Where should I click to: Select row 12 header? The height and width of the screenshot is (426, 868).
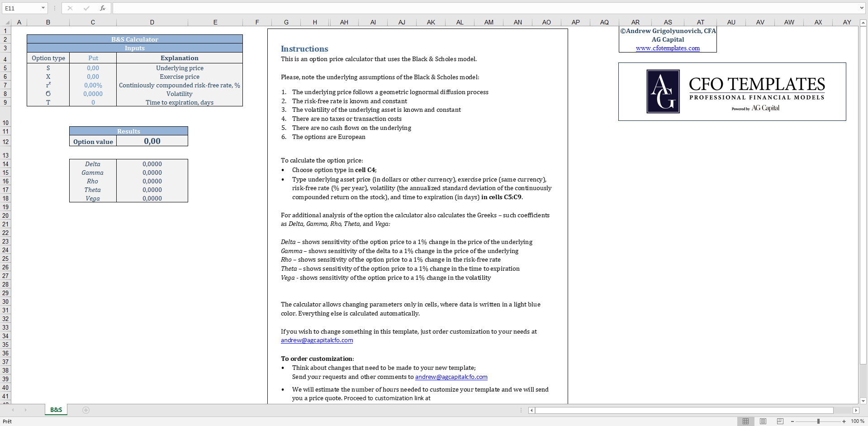coord(5,142)
